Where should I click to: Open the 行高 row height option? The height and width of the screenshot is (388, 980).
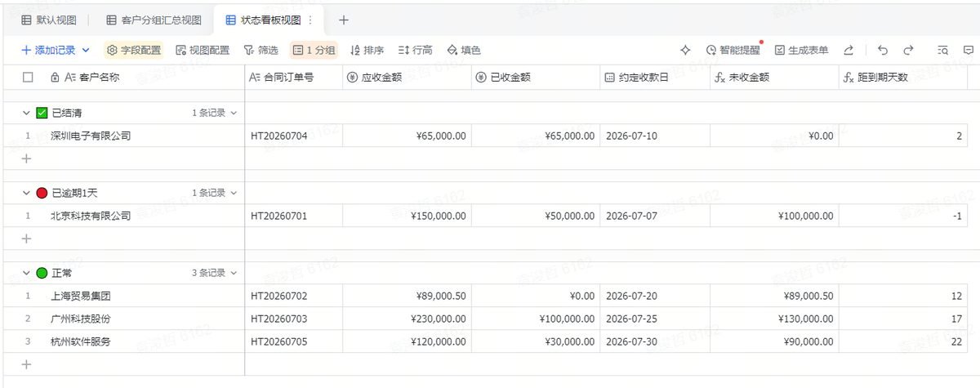(x=415, y=51)
